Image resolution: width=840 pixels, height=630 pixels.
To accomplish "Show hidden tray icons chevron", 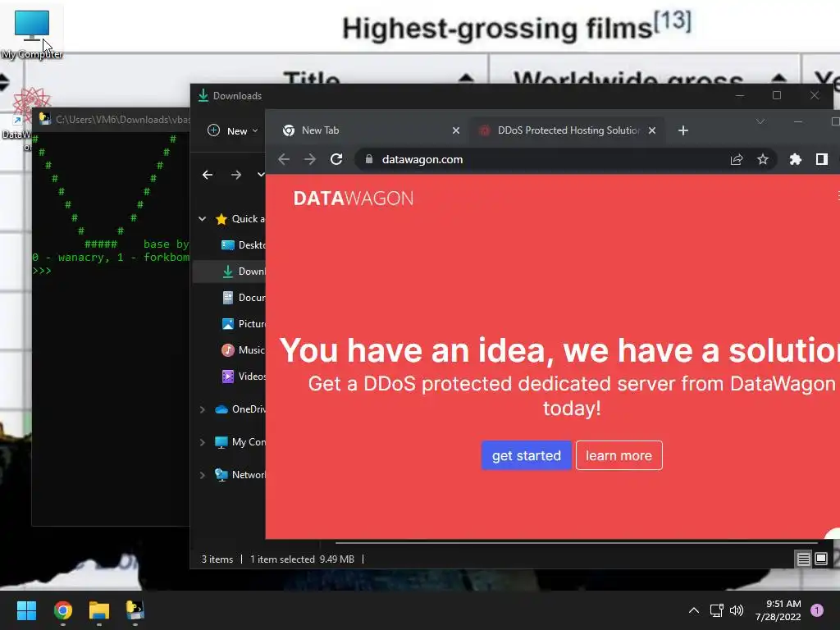I will pos(694,610).
